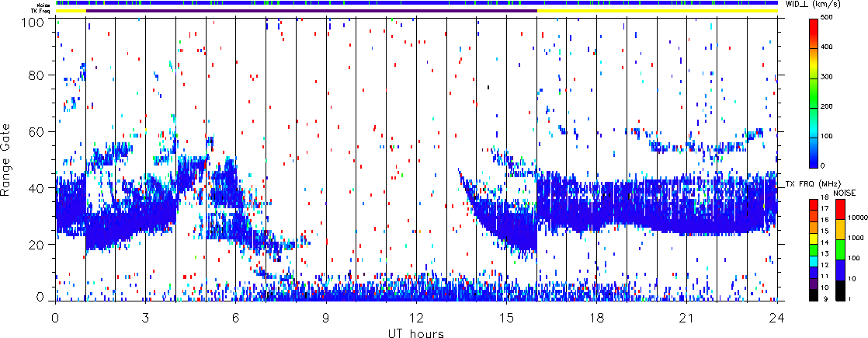868x338 pixels.
Task: Click the red swatch in NOISE legend
Action: pyautogui.click(x=840, y=209)
